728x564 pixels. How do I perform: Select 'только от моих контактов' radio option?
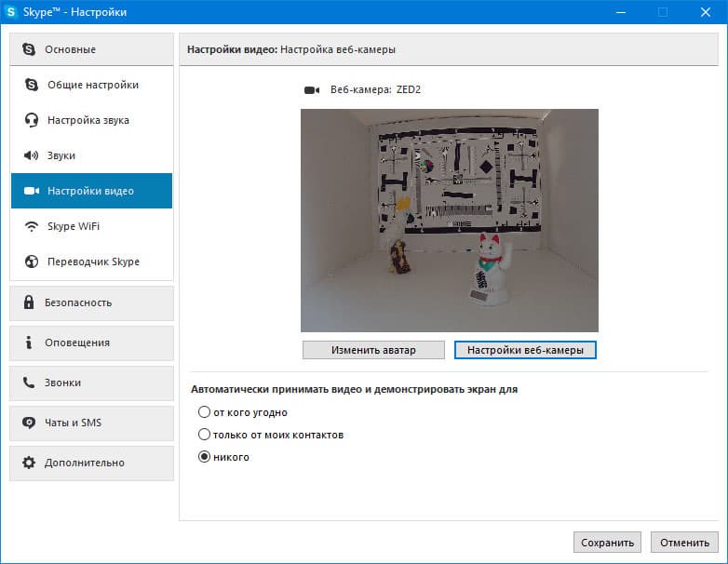pos(204,435)
